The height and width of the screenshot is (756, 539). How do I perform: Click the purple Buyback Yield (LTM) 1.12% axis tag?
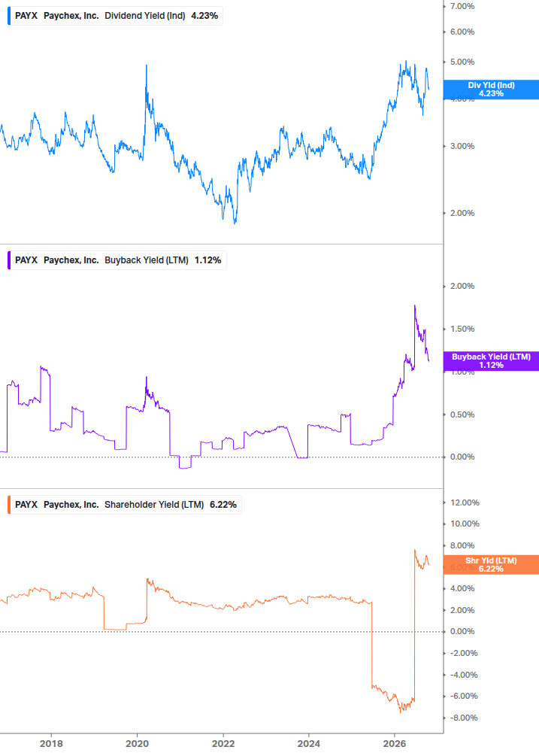pyautogui.click(x=491, y=360)
